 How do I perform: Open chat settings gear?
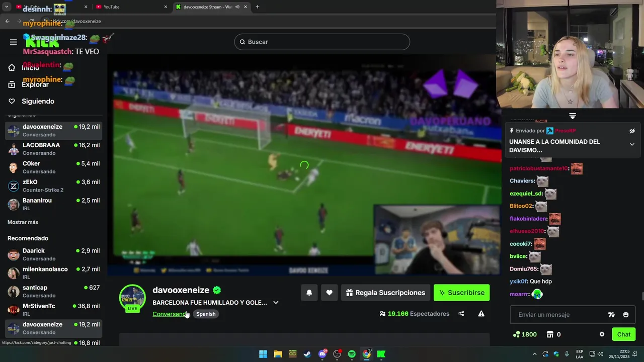[x=602, y=334]
